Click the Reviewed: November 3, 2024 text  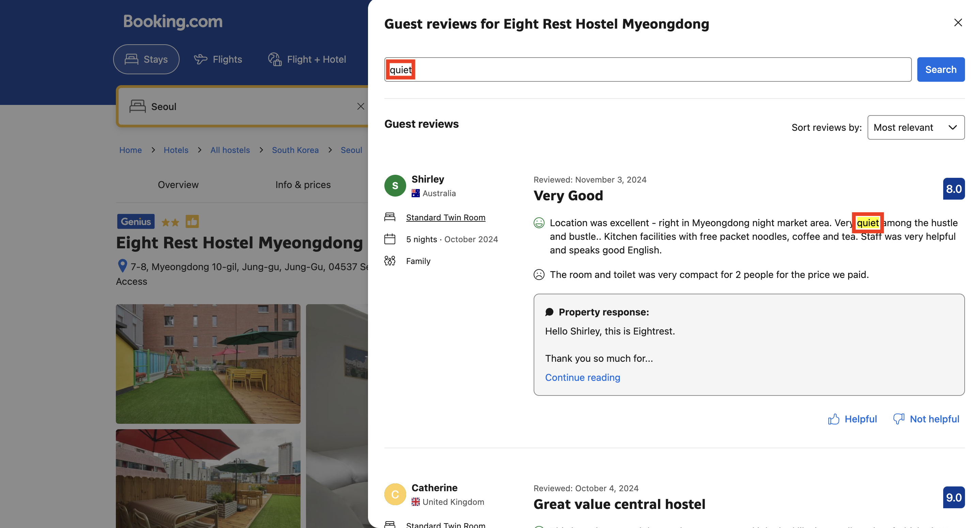[x=590, y=180]
